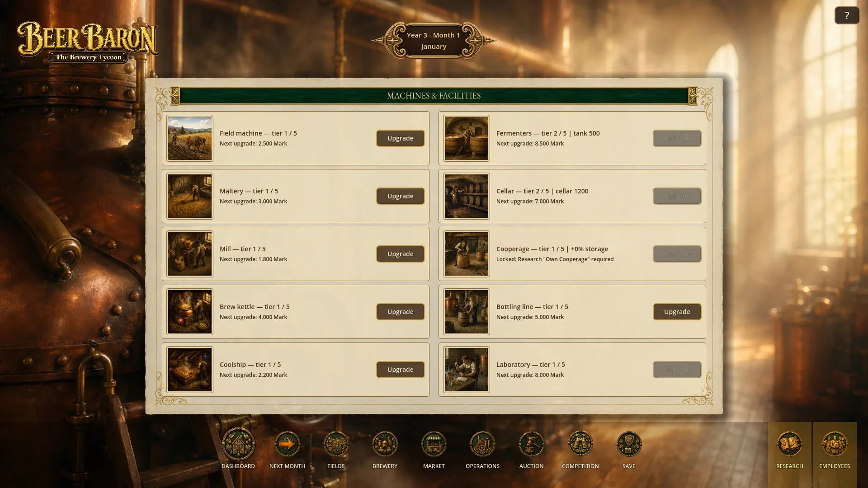868x488 pixels.
Task: Select the Cooperage thumbnail
Action: click(467, 254)
